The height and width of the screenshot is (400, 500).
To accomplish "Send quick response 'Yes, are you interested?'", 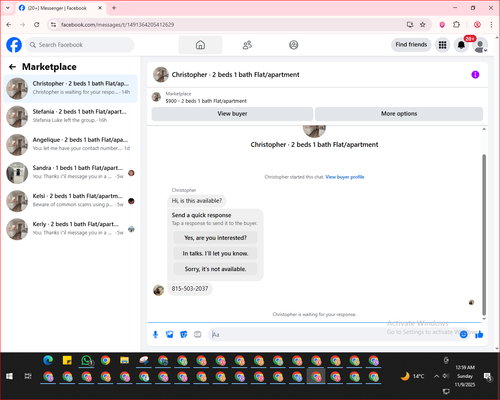I will [215, 238].
